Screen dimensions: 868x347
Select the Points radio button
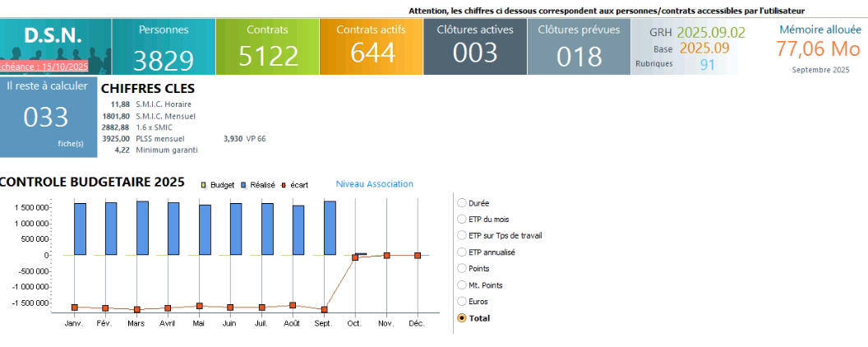pyautogui.click(x=462, y=268)
